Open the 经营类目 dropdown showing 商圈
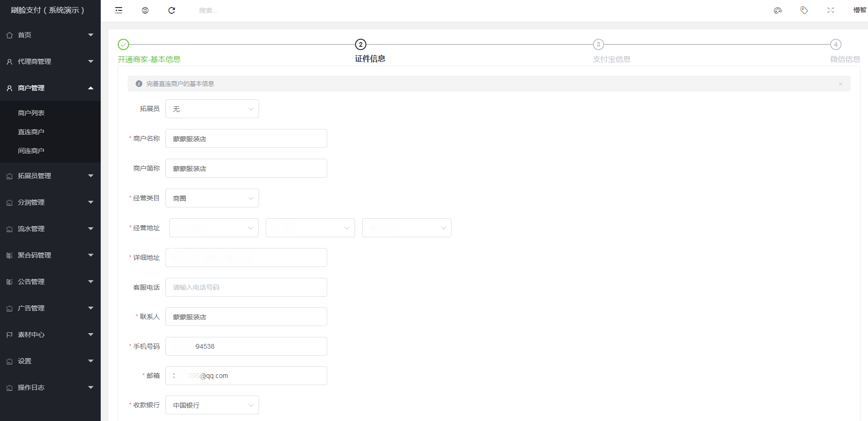This screenshot has width=868, height=421. pos(212,198)
